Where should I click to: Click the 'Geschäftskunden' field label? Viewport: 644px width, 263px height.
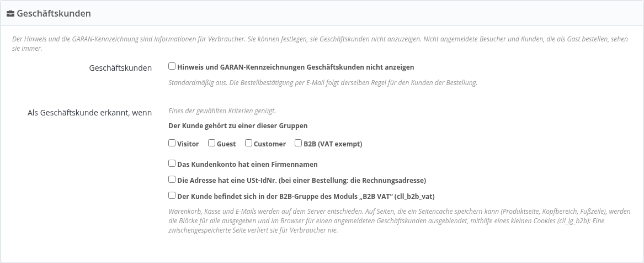coord(120,68)
